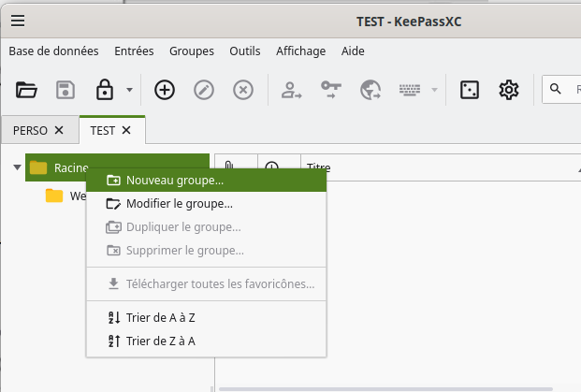
Task: Open settings via the gear icon
Action: (509, 90)
